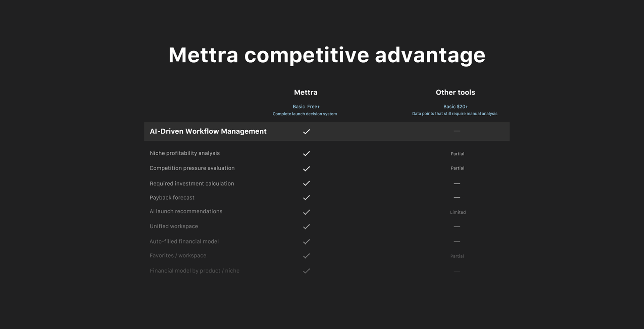Click Other tools dash for Required investment calculation
Image resolution: width=644 pixels, height=329 pixels.
click(457, 184)
